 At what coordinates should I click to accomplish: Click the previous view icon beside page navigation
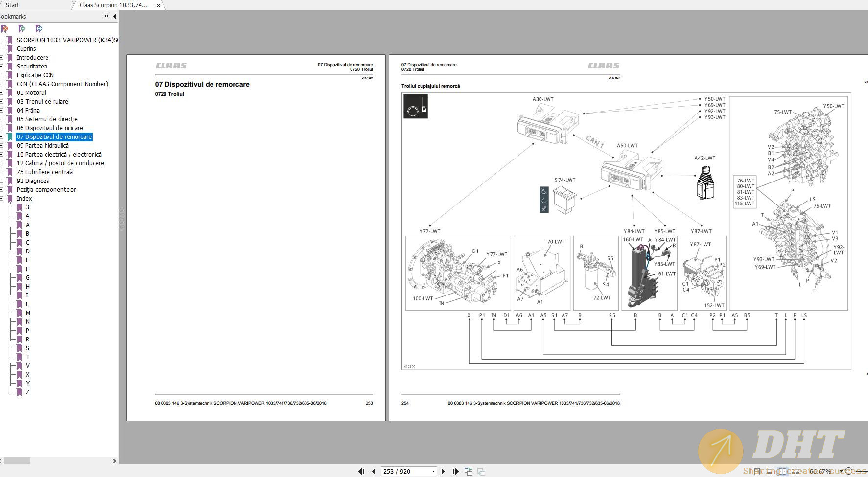(x=469, y=471)
